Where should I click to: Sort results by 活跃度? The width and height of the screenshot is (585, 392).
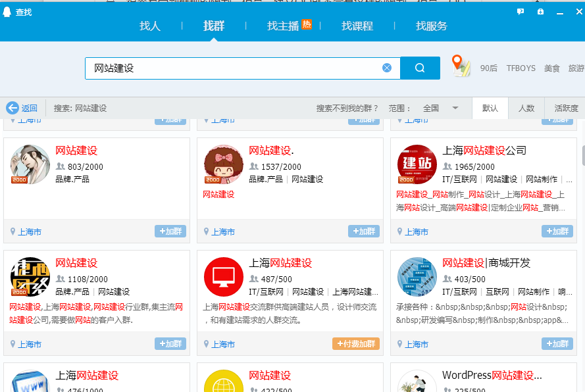coord(566,108)
